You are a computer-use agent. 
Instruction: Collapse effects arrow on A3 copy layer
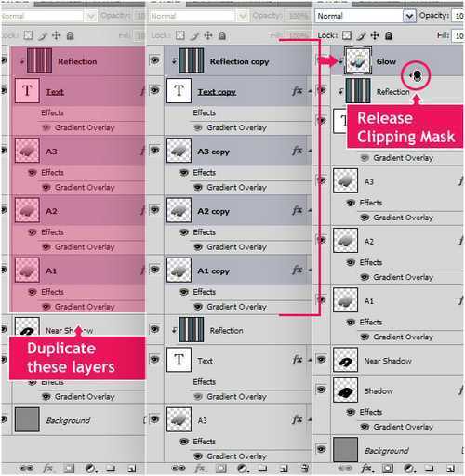tap(310, 151)
